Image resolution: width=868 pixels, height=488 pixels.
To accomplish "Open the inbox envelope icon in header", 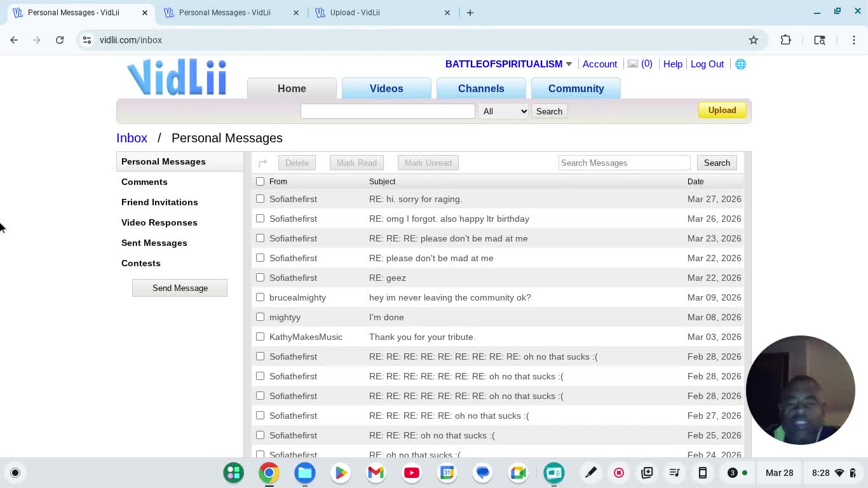I will pyautogui.click(x=633, y=64).
